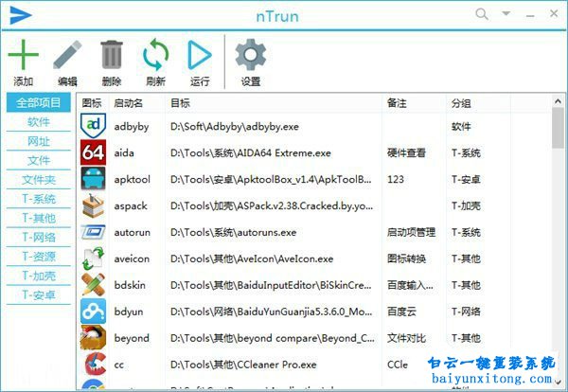Viewport: 568px width, 392px height.
Task: Click the list scrollbar up arrow
Action: point(558,102)
